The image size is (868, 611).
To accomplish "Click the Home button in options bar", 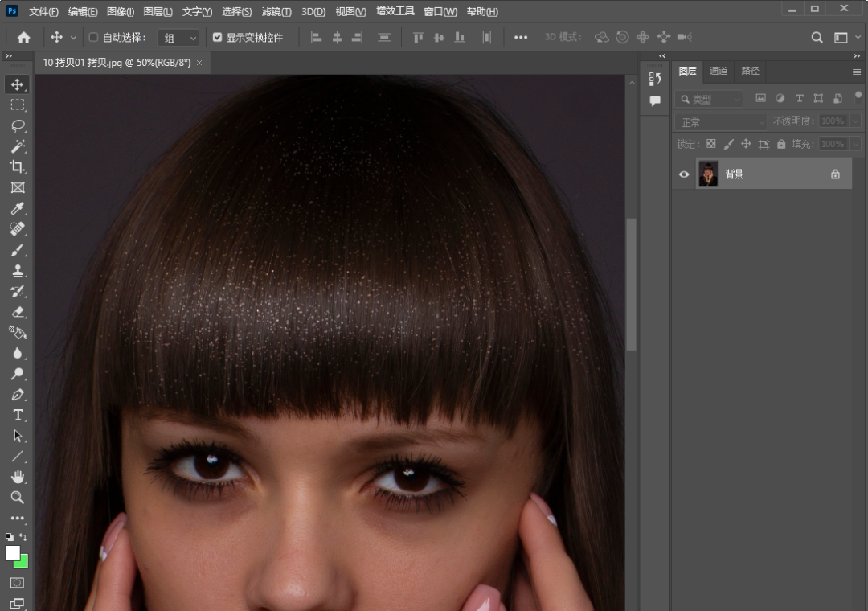I will point(24,38).
